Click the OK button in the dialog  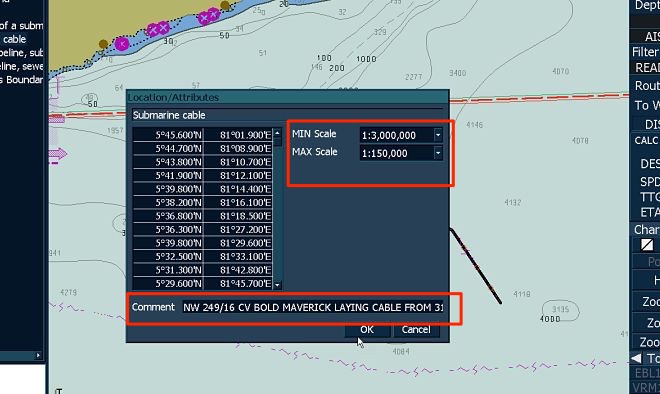tap(367, 330)
